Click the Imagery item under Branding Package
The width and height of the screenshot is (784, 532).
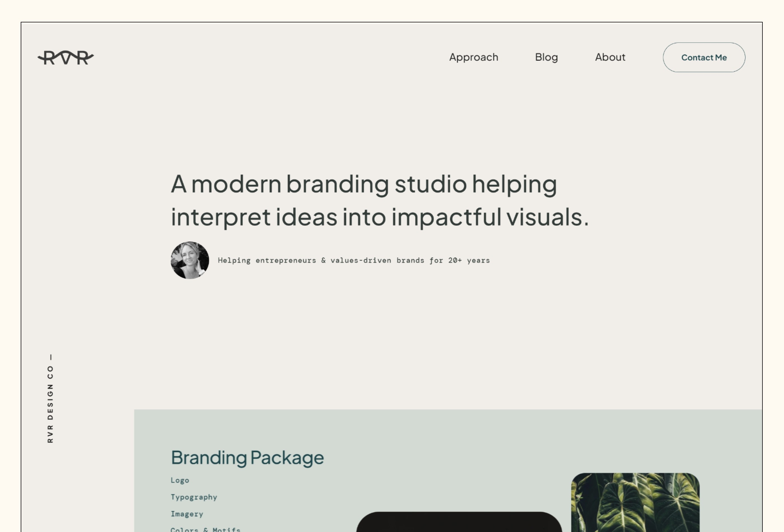(x=187, y=514)
